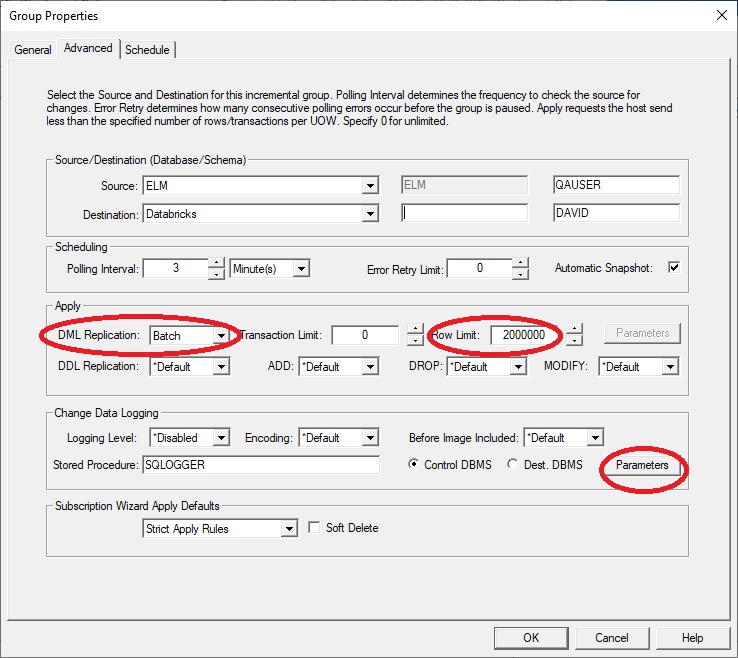The image size is (738, 658).
Task: Switch to the General tab
Action: click(33, 50)
